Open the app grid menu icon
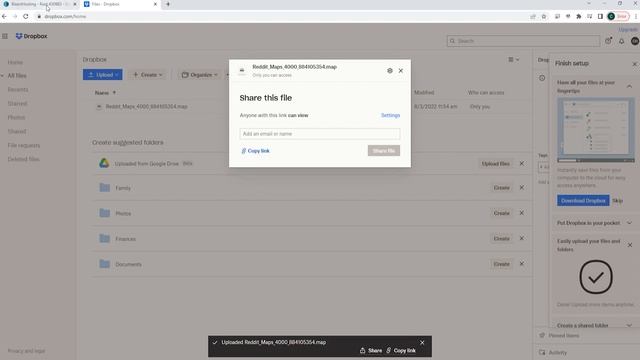The image size is (640, 360). click(x=5, y=36)
